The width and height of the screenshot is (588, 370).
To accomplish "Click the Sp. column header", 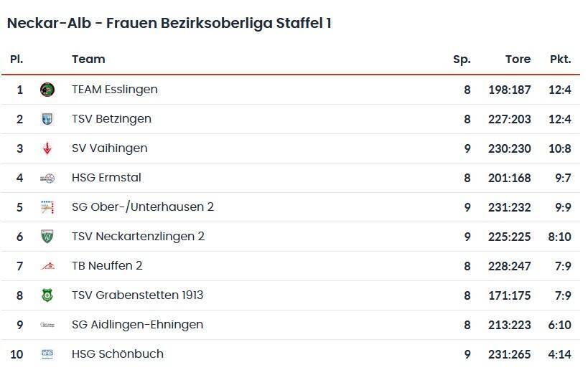I will tap(462, 60).
